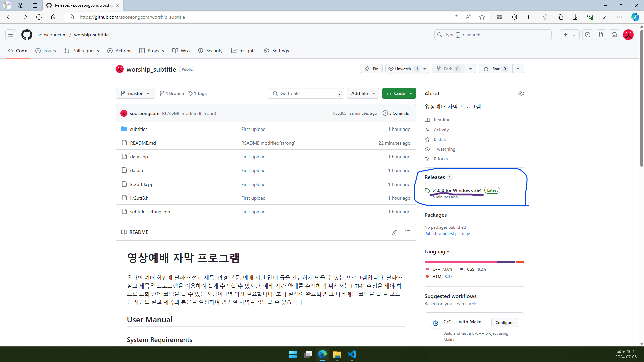This screenshot has height=362, width=644.
Task: Open the Copilot sidebar icon
Action: coord(635,17)
